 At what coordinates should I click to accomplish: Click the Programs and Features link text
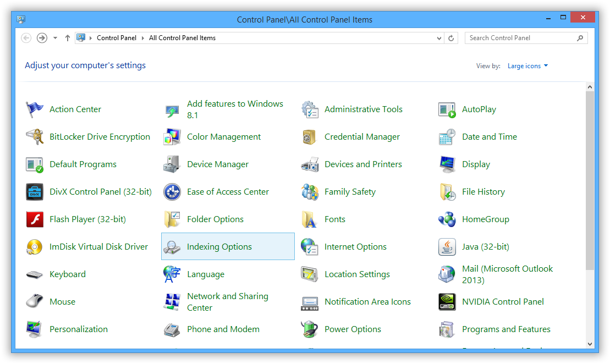click(x=506, y=329)
